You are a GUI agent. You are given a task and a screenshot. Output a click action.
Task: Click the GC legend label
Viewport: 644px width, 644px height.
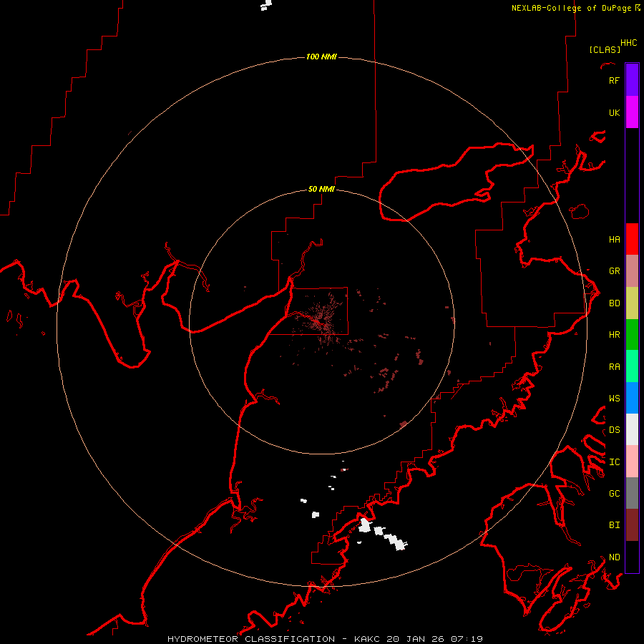(x=614, y=493)
